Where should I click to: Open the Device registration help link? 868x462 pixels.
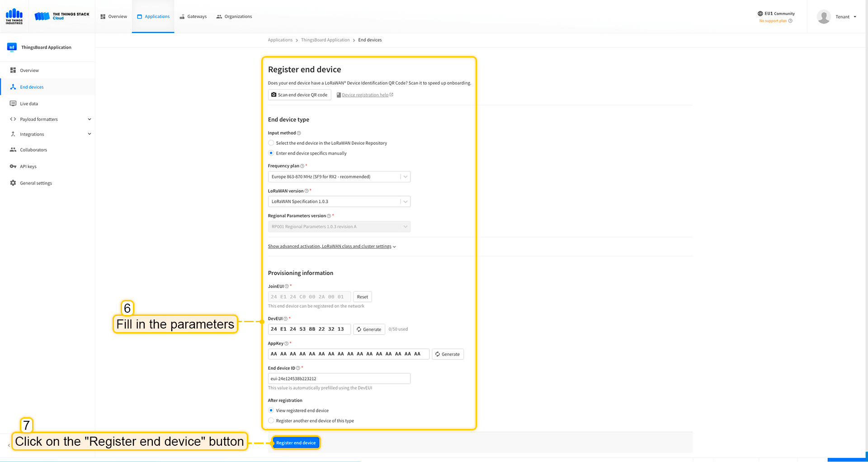click(x=365, y=95)
